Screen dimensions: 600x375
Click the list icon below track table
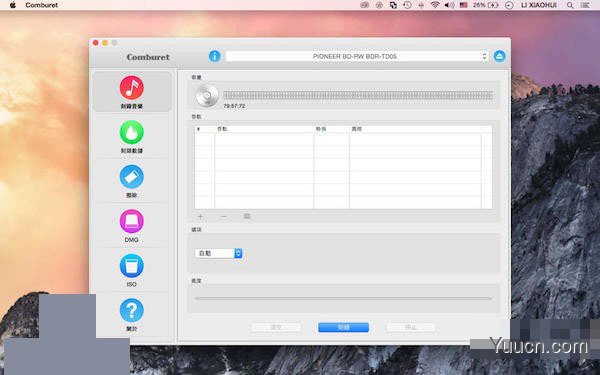pyautogui.click(x=247, y=216)
